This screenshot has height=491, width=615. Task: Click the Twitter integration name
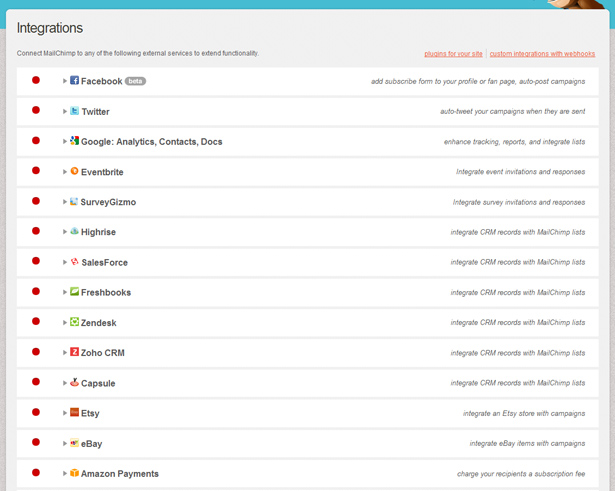coord(95,112)
